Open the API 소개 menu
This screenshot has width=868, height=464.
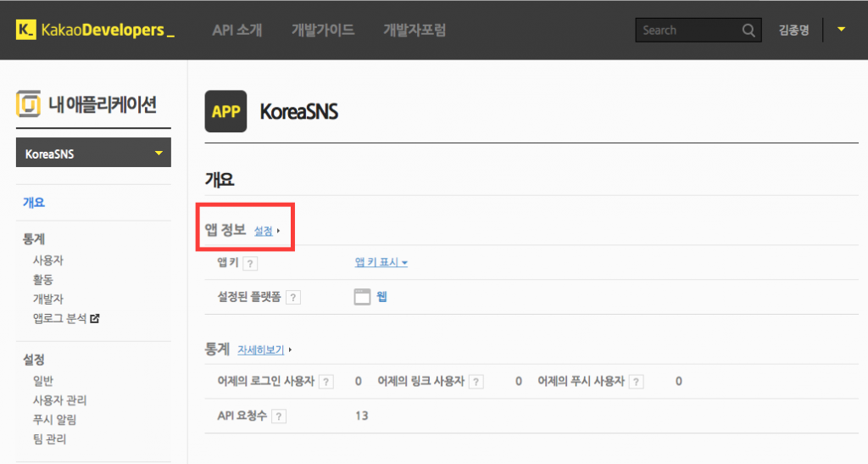point(237,30)
